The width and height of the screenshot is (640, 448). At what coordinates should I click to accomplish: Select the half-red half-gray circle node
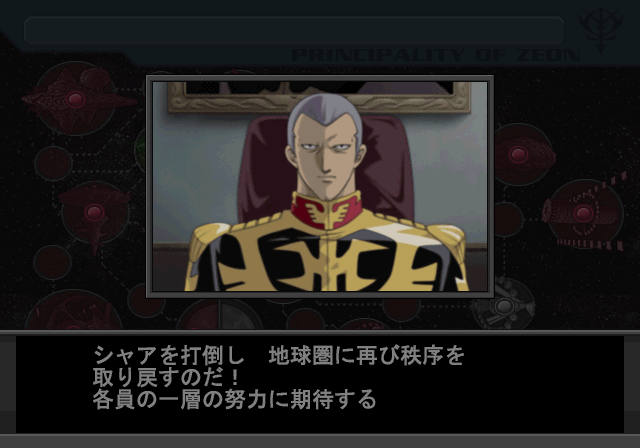tap(219, 314)
